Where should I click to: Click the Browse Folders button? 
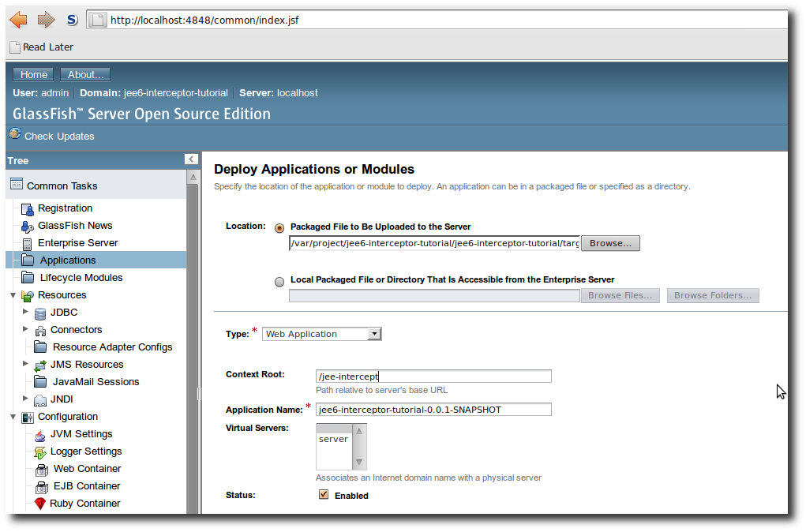[712, 294]
